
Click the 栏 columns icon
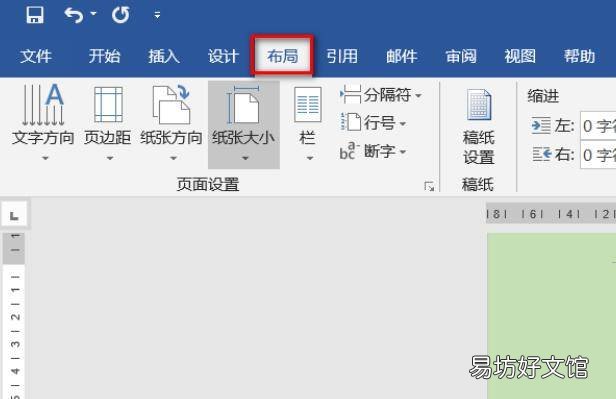click(x=308, y=104)
